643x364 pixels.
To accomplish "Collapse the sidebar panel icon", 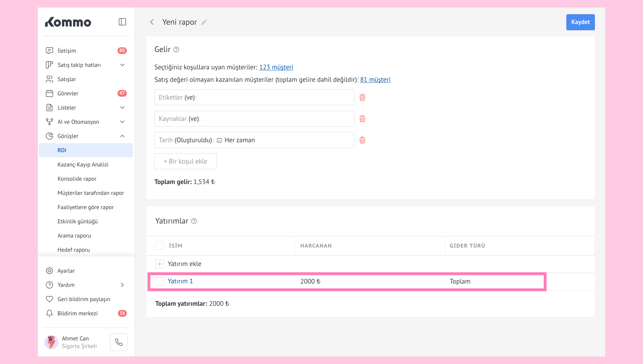I will 122,22.
